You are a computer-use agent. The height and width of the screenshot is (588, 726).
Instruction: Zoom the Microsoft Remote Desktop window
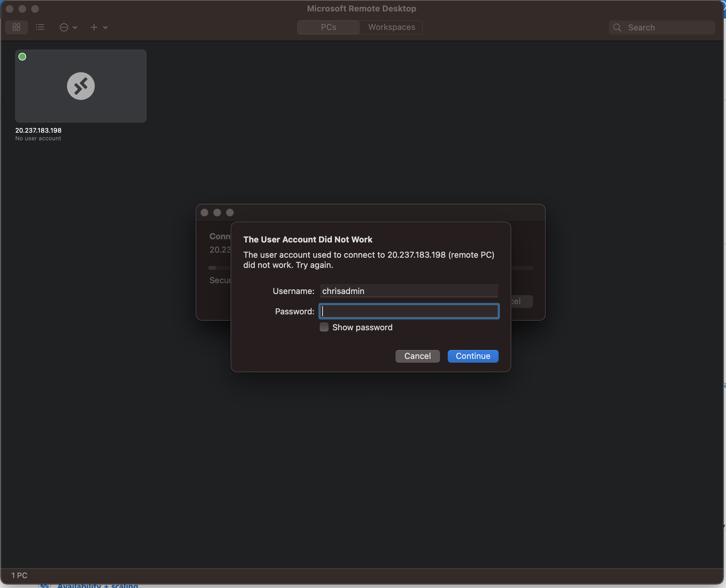(35, 9)
